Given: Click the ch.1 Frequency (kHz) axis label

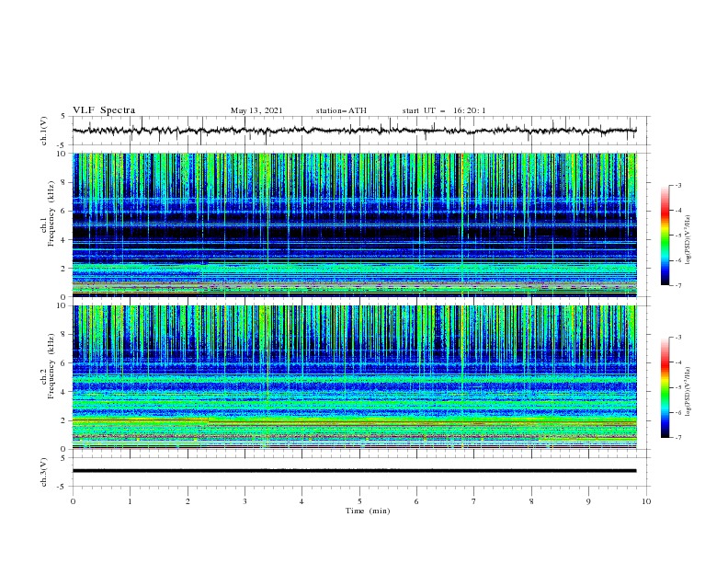Looking at the screenshot, I should tap(51, 214).
